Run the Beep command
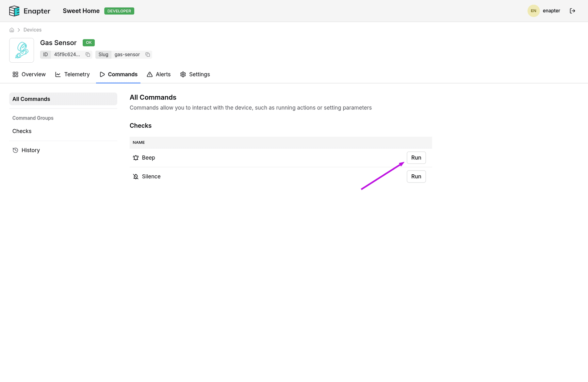The width and height of the screenshot is (588, 382). coord(416,157)
